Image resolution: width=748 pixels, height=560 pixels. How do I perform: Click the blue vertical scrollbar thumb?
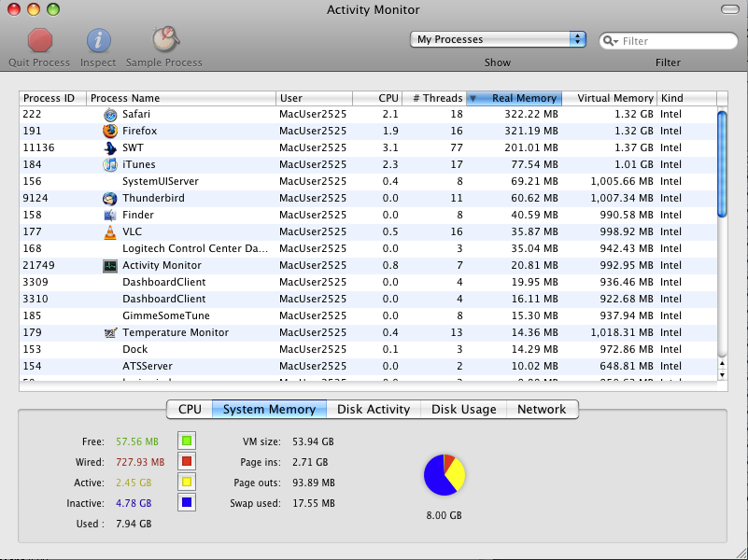click(722, 164)
